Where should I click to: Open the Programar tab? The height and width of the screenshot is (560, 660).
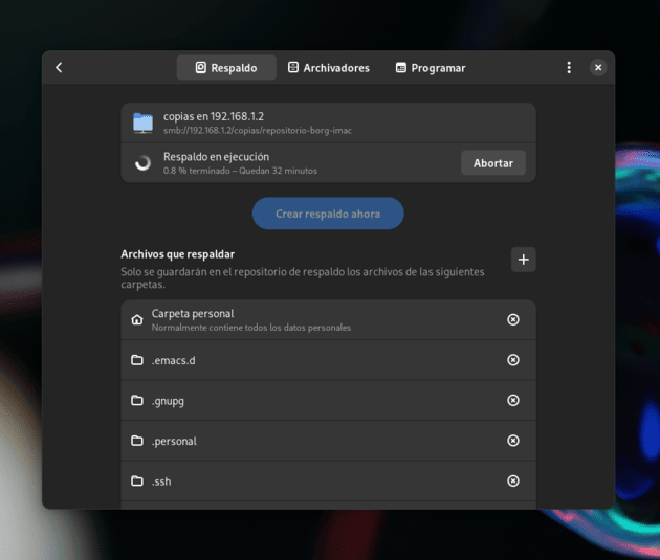click(x=431, y=68)
